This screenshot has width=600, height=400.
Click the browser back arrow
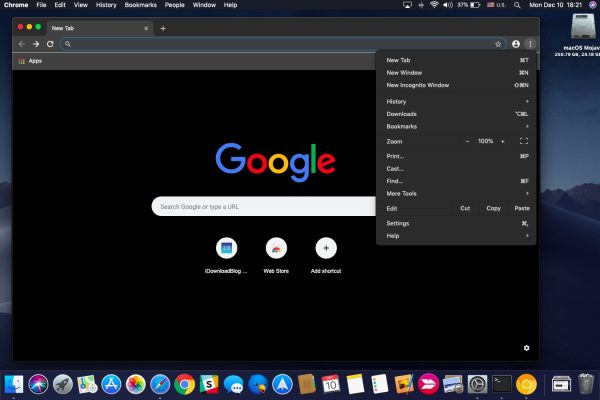pyautogui.click(x=22, y=44)
